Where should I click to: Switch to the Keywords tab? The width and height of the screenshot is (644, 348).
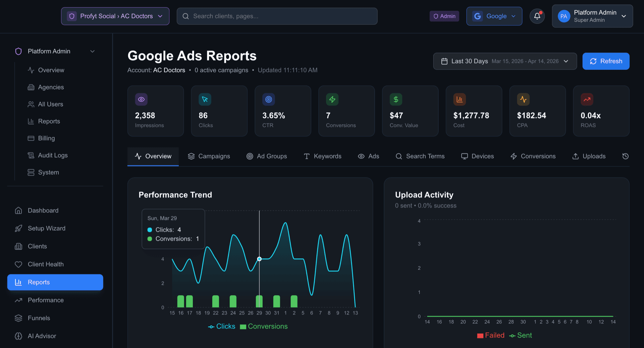322,156
